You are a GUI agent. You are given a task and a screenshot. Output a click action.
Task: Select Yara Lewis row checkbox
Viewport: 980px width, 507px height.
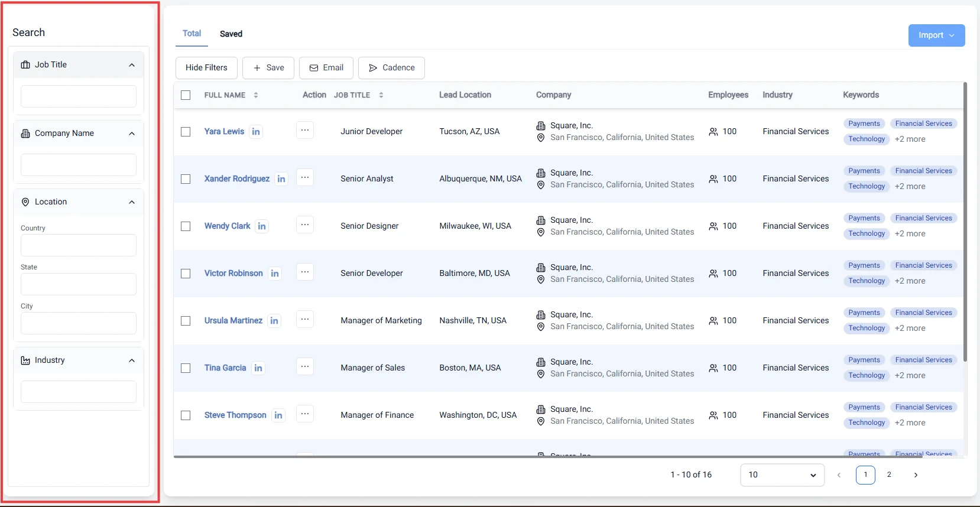(186, 132)
